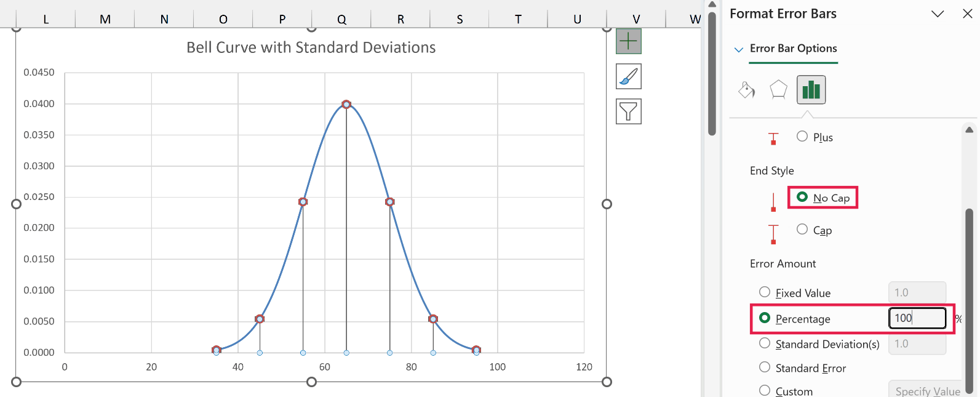980x397 pixels.
Task: Choose the Standard Error option
Action: click(x=765, y=367)
